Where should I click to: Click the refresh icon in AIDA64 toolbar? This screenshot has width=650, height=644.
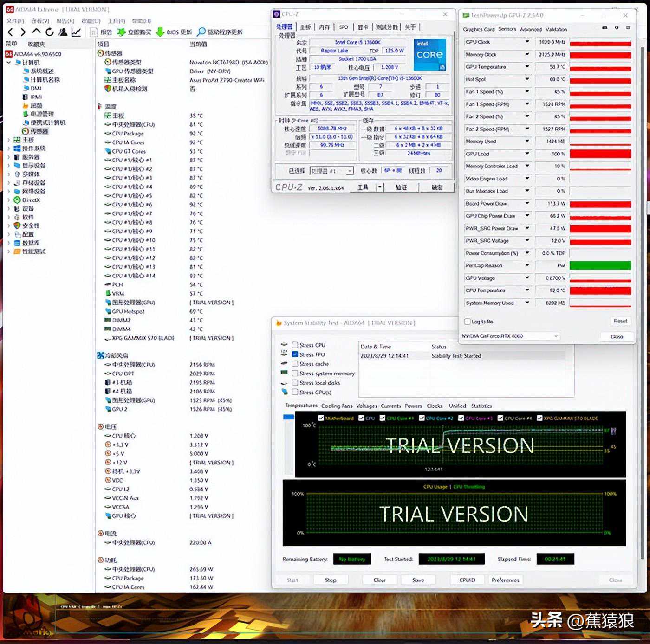50,32
